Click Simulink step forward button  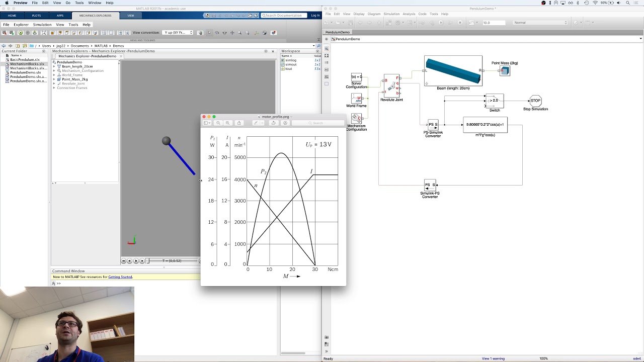tap(450, 23)
